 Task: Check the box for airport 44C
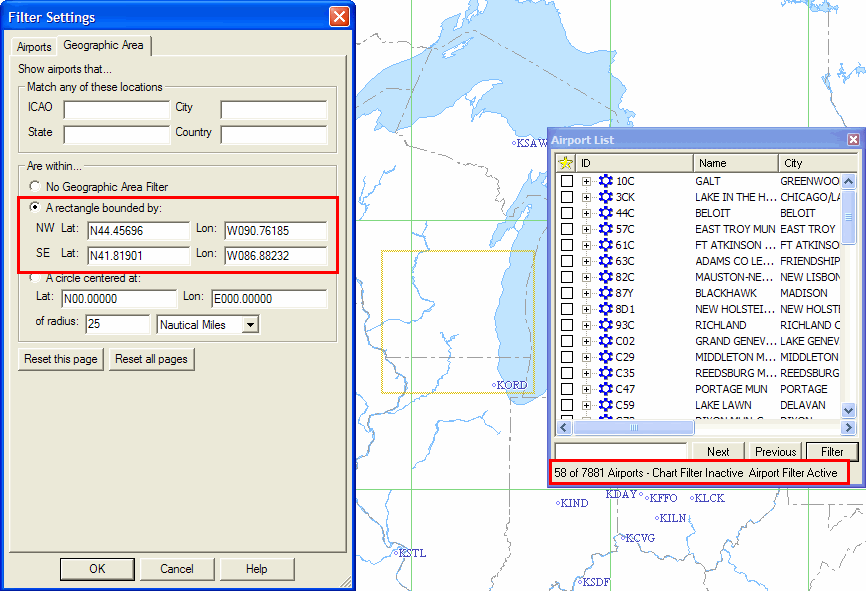coord(567,213)
